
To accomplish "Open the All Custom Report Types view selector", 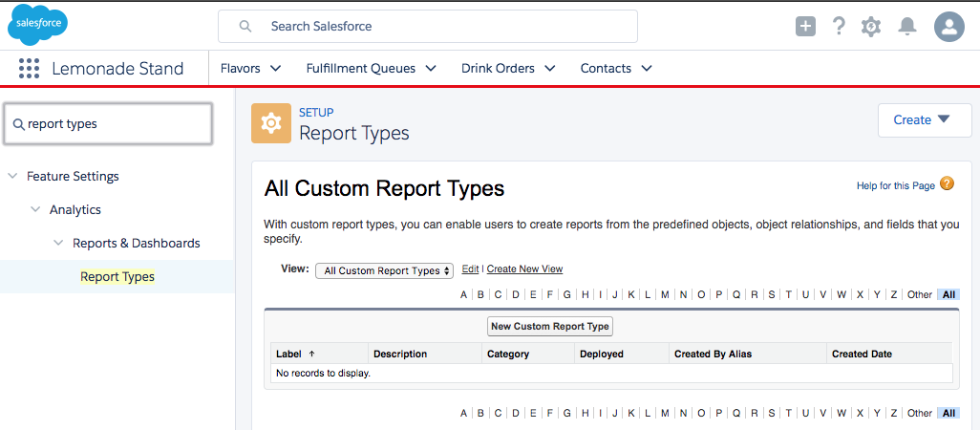I will click(384, 270).
